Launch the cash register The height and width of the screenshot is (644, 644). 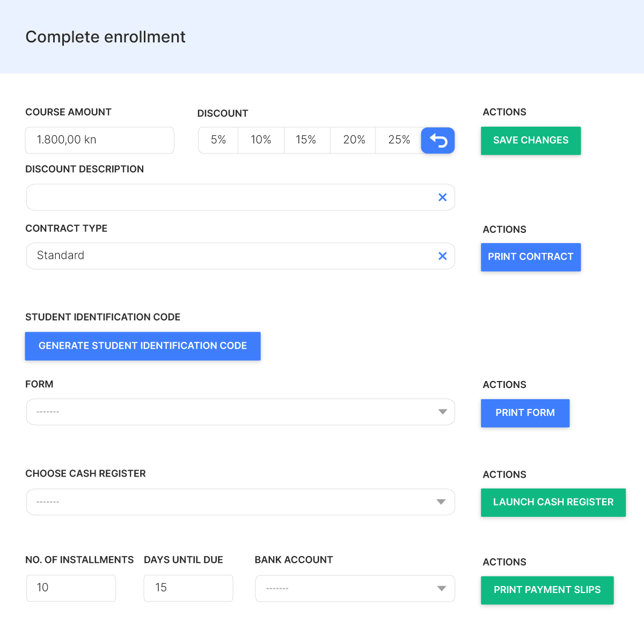(553, 502)
